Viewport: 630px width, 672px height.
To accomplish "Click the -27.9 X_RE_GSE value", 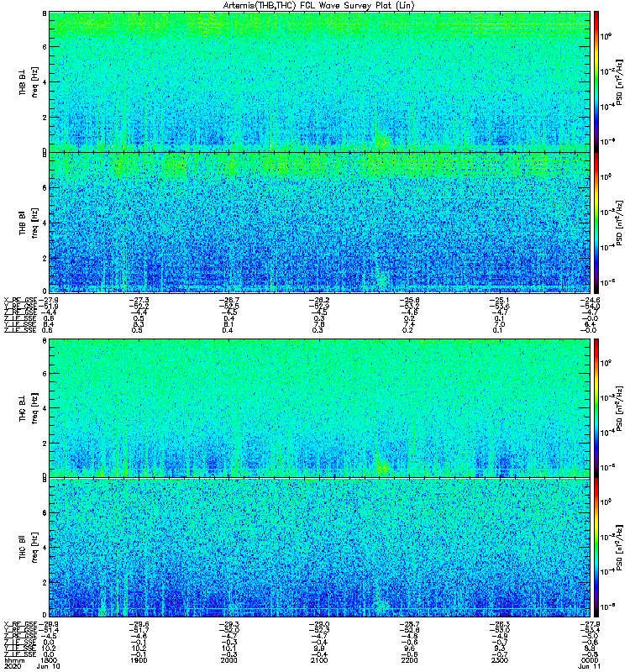I will [49, 300].
